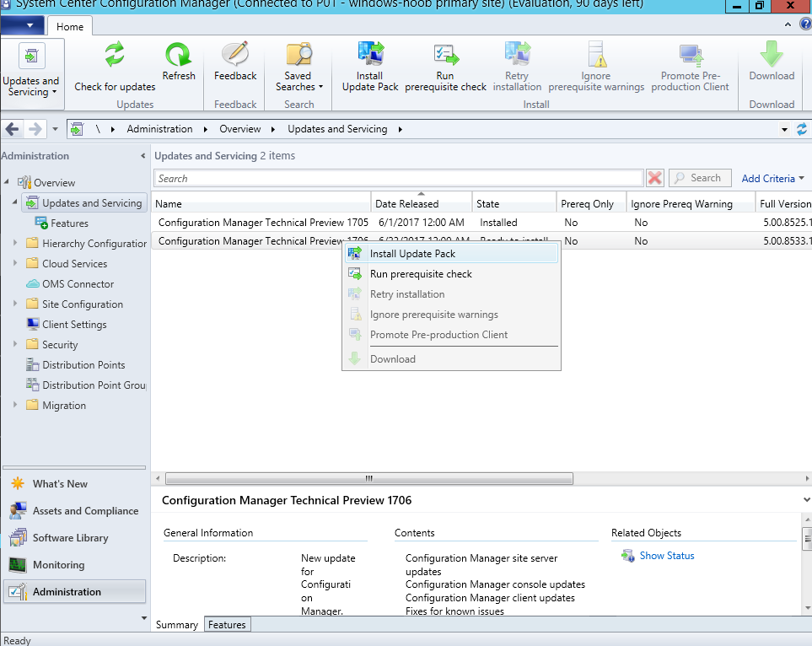Click Promote Pre-production Client in the ribbon
This screenshot has width=812, height=646.
coord(690,67)
